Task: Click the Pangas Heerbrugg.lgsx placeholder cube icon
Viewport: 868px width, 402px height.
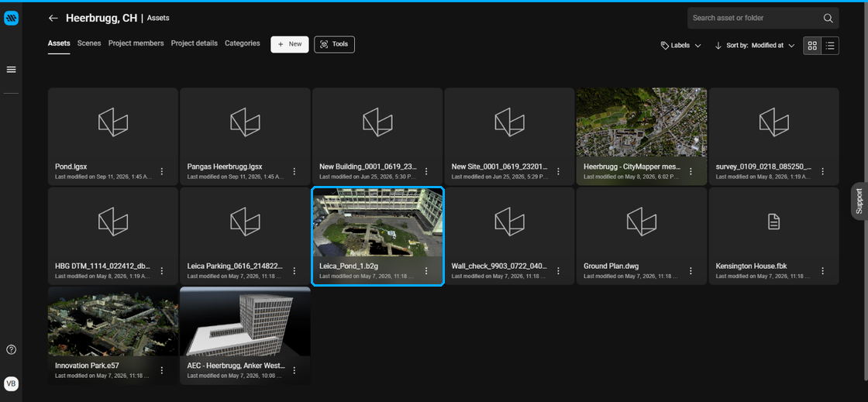Action: coord(245,122)
